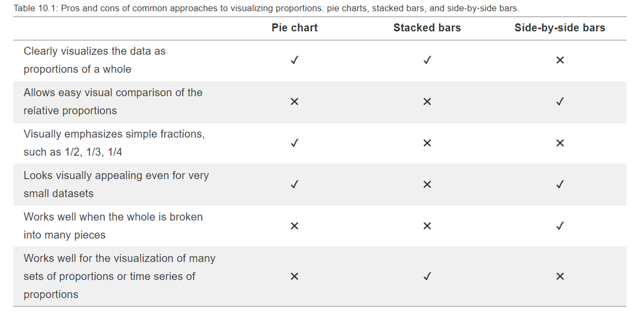644x314 pixels.
Task: Click the Side-by-side bars checkmark for small datasets
Action: pos(560,185)
